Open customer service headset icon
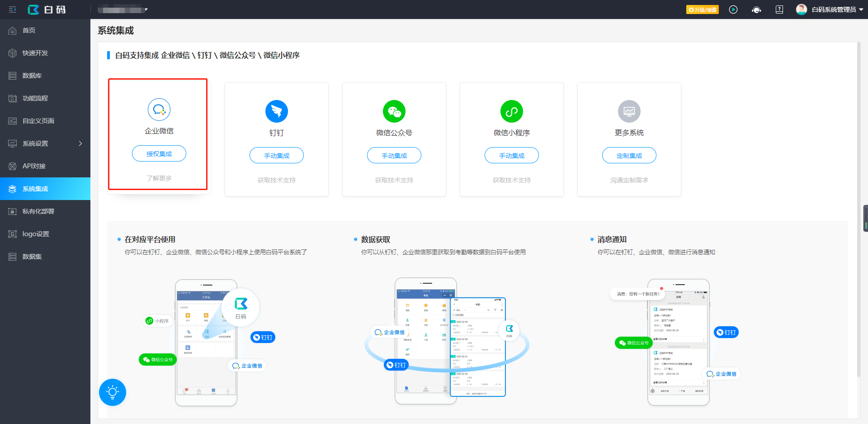Image resolution: width=868 pixels, height=424 pixels. (756, 10)
